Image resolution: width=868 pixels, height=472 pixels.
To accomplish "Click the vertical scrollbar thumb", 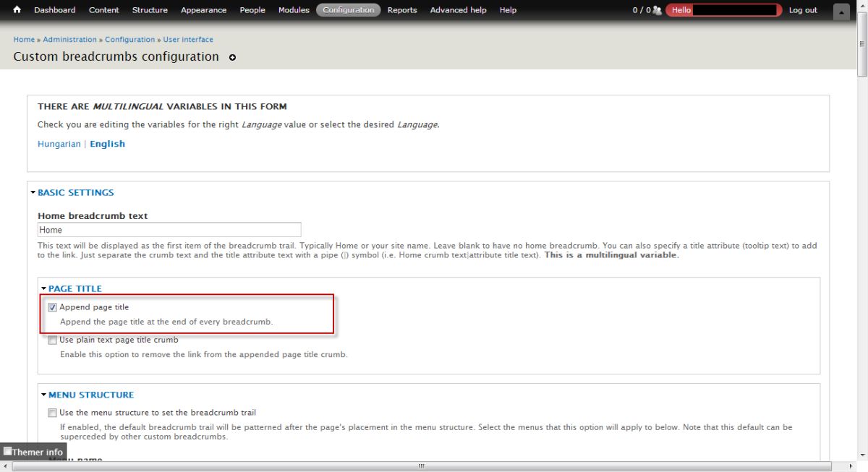I will pos(862,43).
